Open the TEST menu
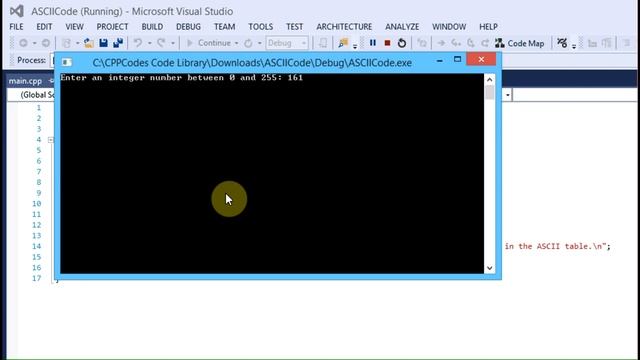Viewport: 640px width, 360px height. [294, 27]
